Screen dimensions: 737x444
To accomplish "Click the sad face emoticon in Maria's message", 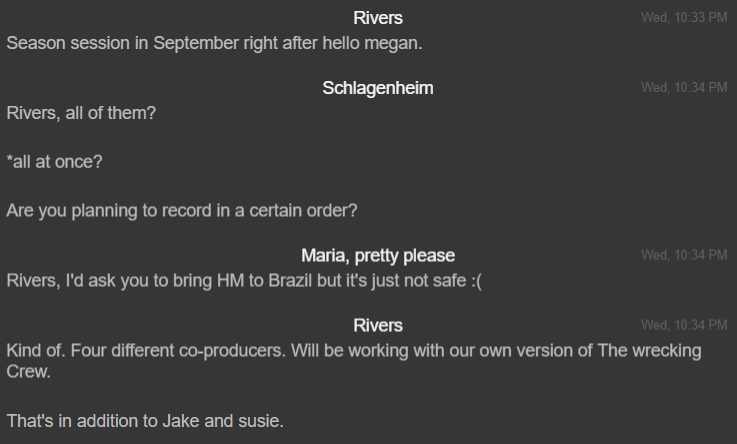I will (x=473, y=281).
